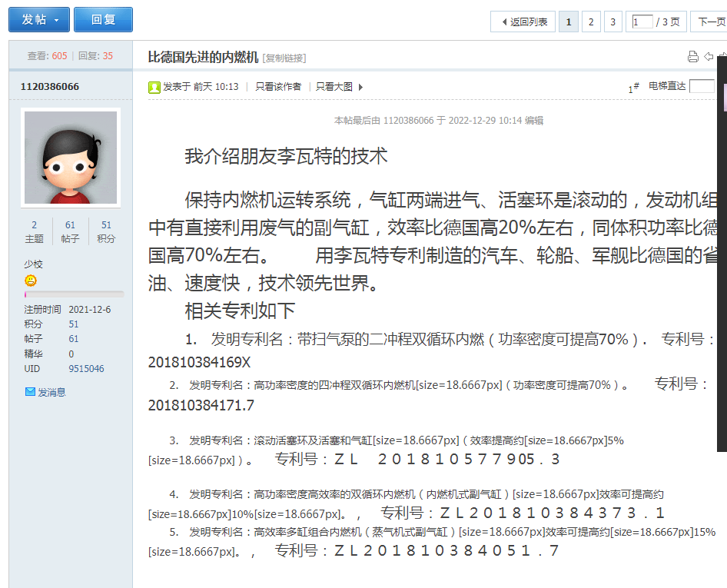The width and height of the screenshot is (727, 588).
Task: Go back via 返回列表
Action: click(x=523, y=22)
